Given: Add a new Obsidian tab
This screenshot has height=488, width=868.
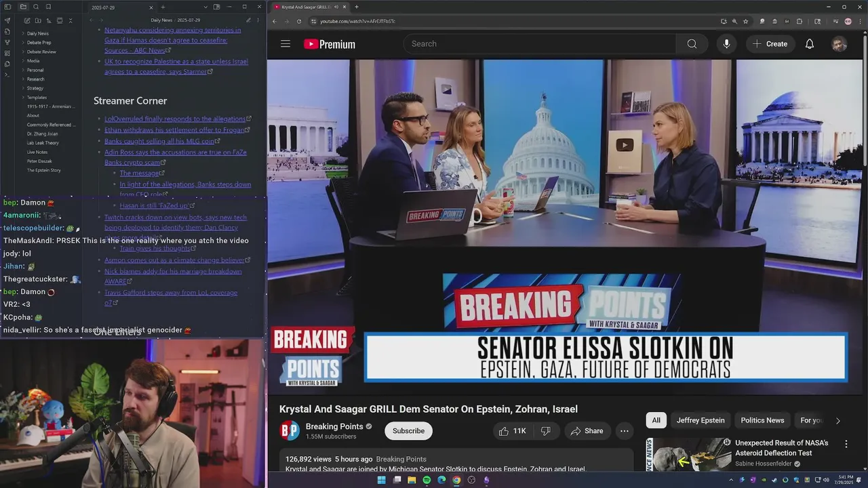Looking at the screenshot, I should click(163, 7).
